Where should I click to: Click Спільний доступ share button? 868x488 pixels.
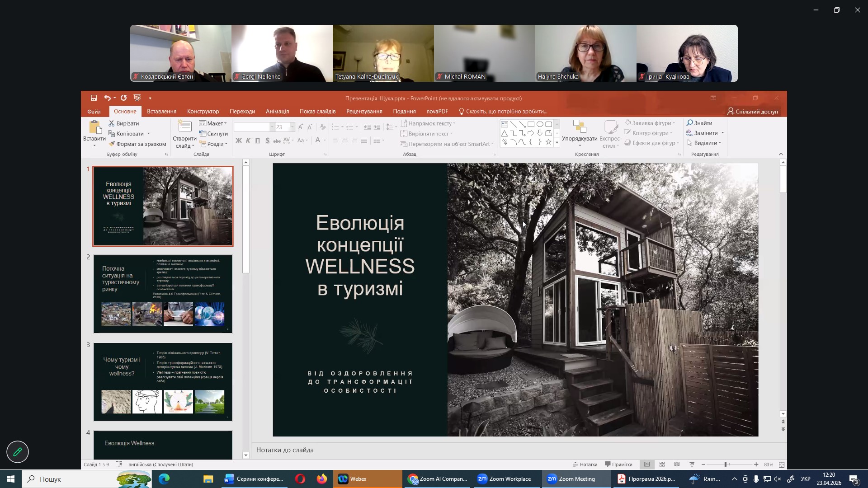(753, 112)
